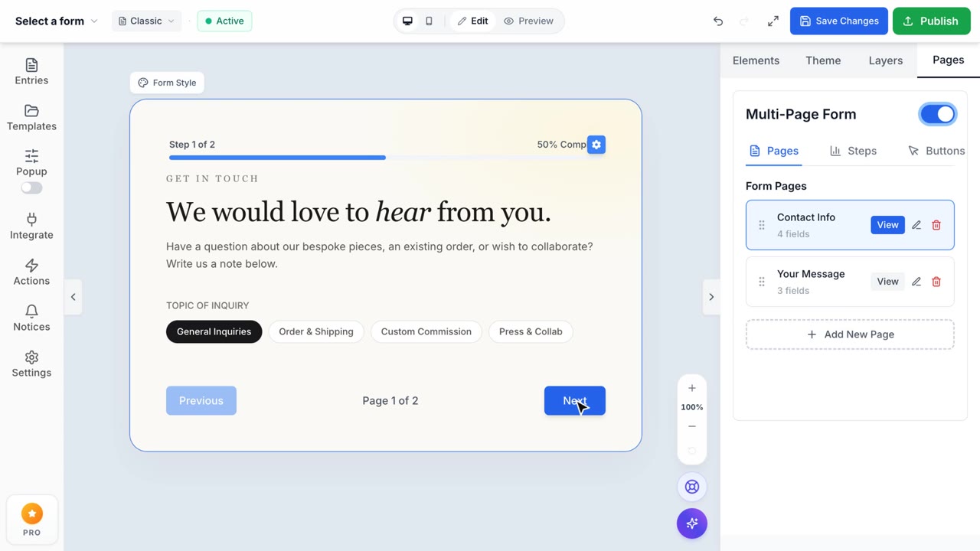Open the Select a form dropdown
The image size is (980, 551).
click(57, 21)
